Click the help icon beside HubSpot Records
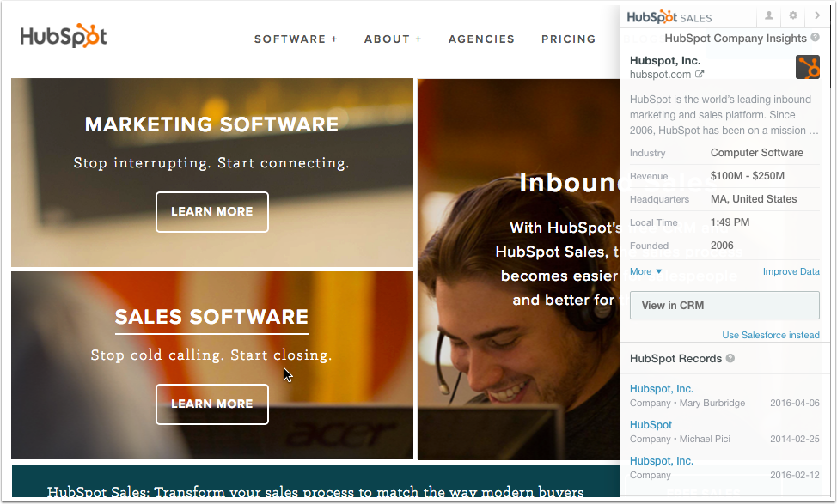The width and height of the screenshot is (837, 504). click(730, 358)
